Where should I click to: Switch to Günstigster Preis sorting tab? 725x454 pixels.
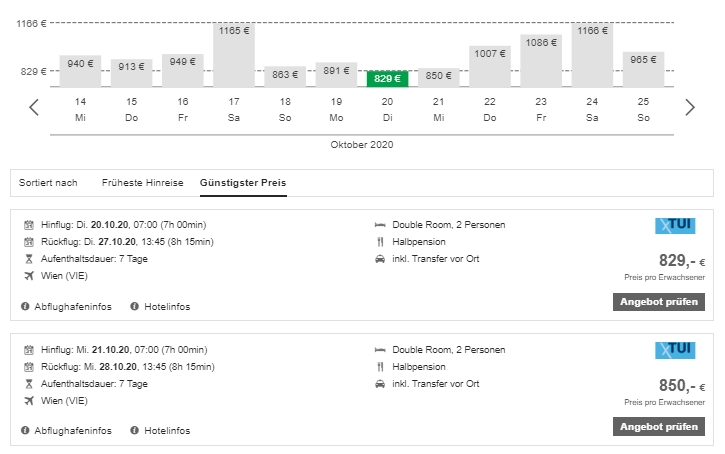[243, 183]
